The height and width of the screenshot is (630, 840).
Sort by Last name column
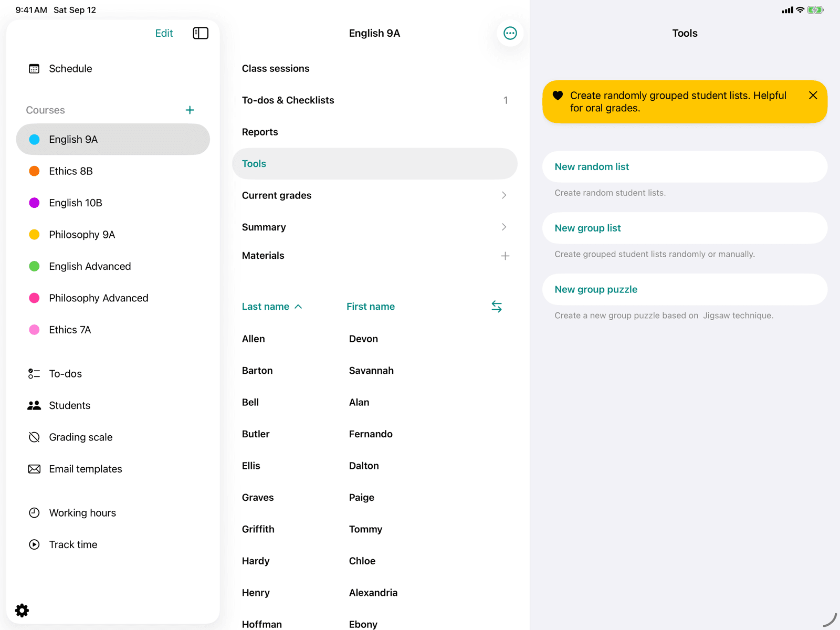coord(272,307)
